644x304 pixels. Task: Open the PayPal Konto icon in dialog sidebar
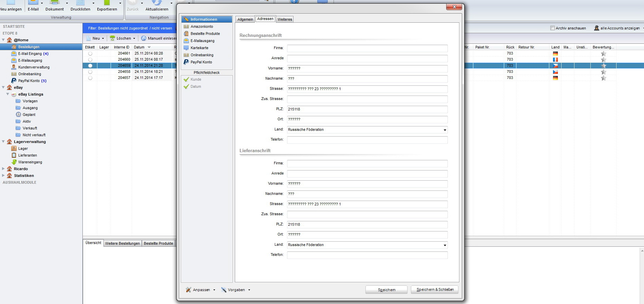click(x=186, y=62)
